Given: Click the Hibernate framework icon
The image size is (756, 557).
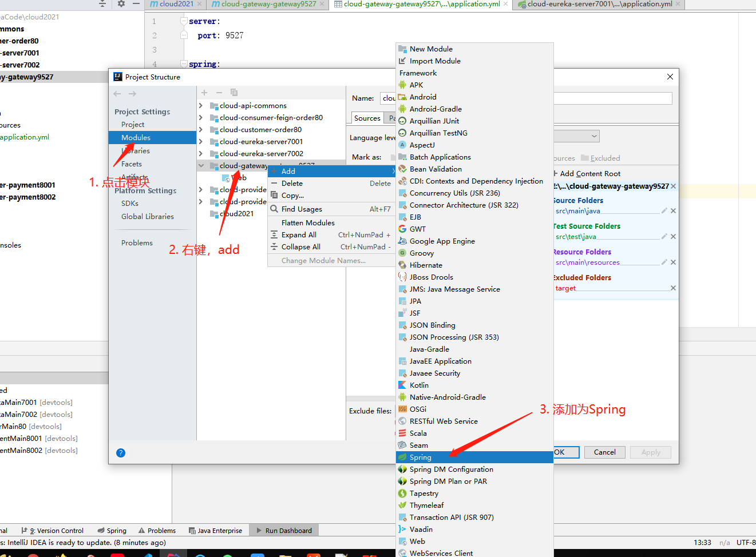Looking at the screenshot, I should tap(402, 265).
